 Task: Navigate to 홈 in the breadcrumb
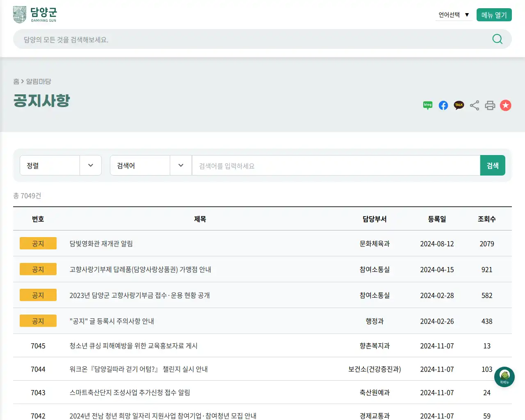[16, 82]
